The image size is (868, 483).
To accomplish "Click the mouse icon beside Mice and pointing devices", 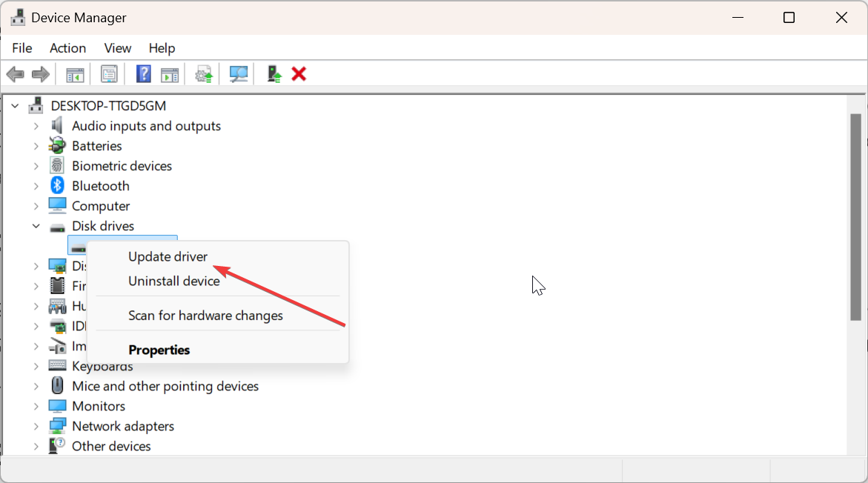I will pos(57,386).
